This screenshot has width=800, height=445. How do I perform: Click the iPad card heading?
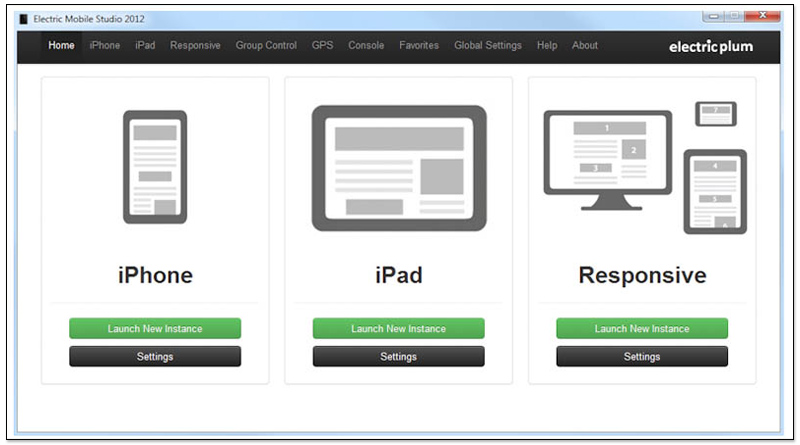[x=399, y=276]
